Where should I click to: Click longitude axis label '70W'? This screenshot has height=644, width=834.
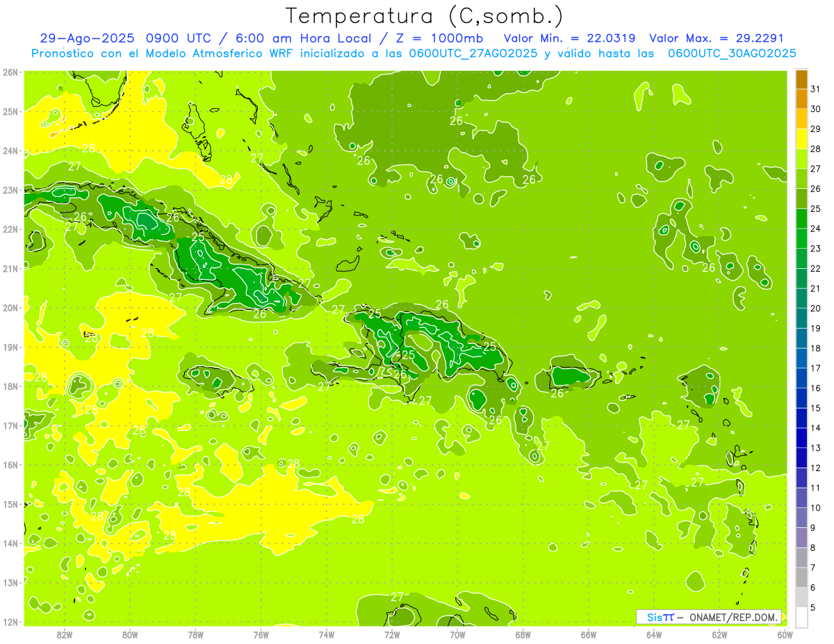coord(457,634)
